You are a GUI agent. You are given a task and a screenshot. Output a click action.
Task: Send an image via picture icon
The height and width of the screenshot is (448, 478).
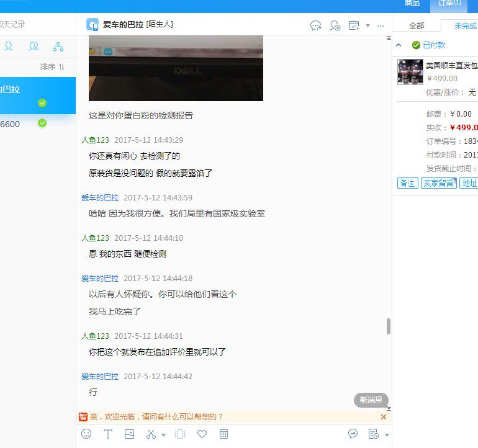click(x=129, y=434)
